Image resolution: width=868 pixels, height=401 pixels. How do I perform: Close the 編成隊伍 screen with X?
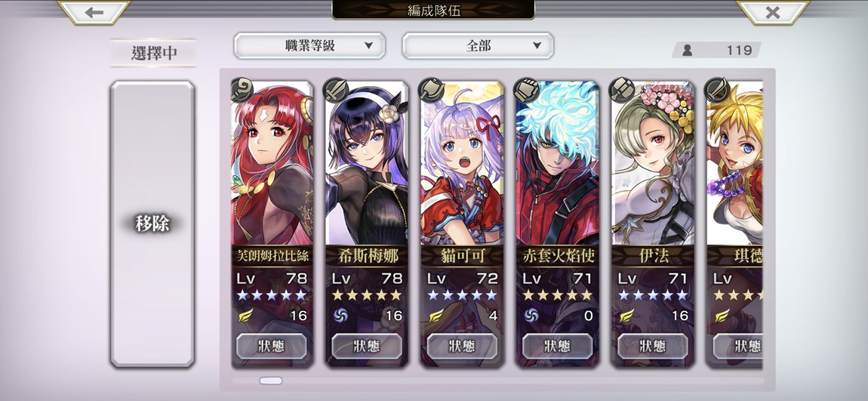coord(773,12)
